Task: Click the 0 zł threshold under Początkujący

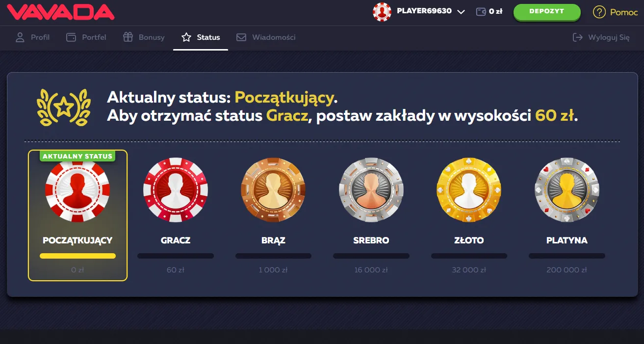Action: pos(77,270)
